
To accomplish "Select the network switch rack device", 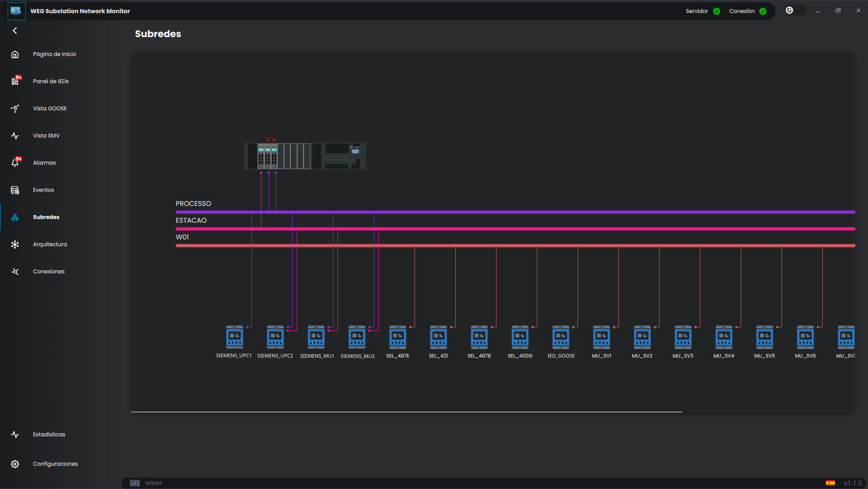I will coord(304,156).
